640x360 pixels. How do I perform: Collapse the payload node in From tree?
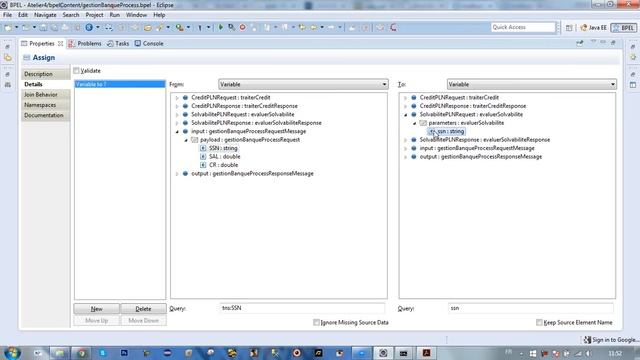click(x=186, y=140)
